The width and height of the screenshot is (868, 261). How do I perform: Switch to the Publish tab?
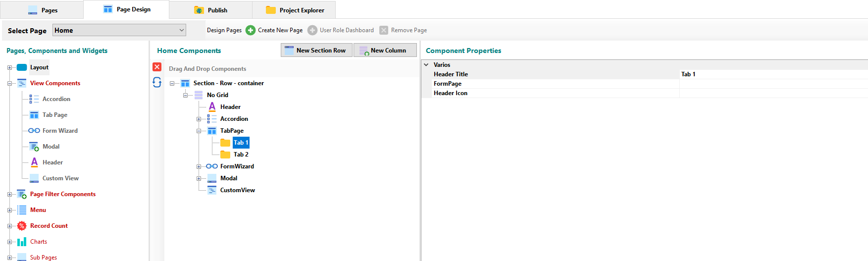point(211,10)
